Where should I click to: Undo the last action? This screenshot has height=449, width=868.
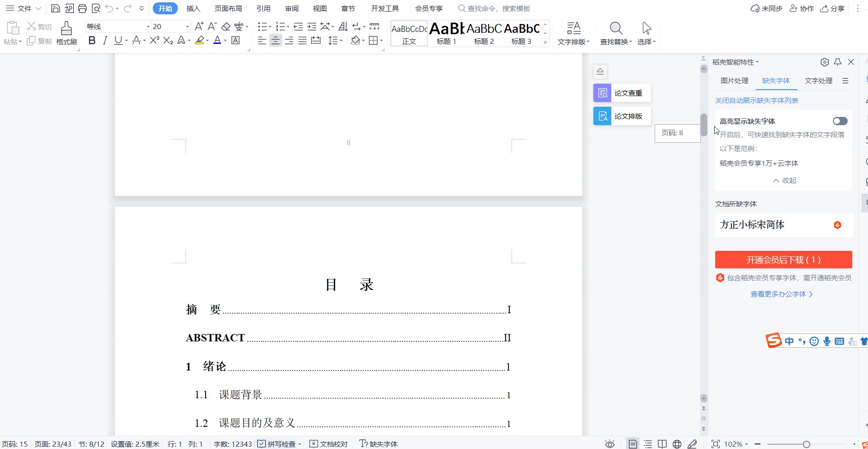[x=109, y=8]
